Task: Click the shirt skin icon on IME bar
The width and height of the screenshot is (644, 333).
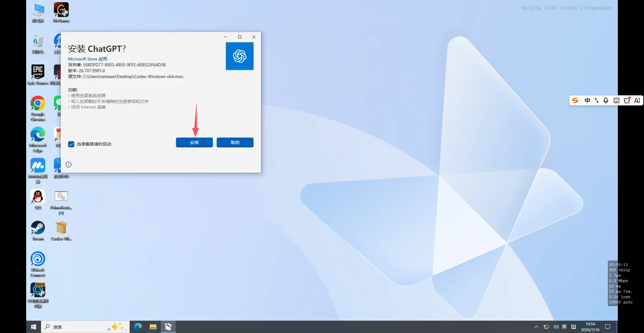Action: [x=627, y=101]
